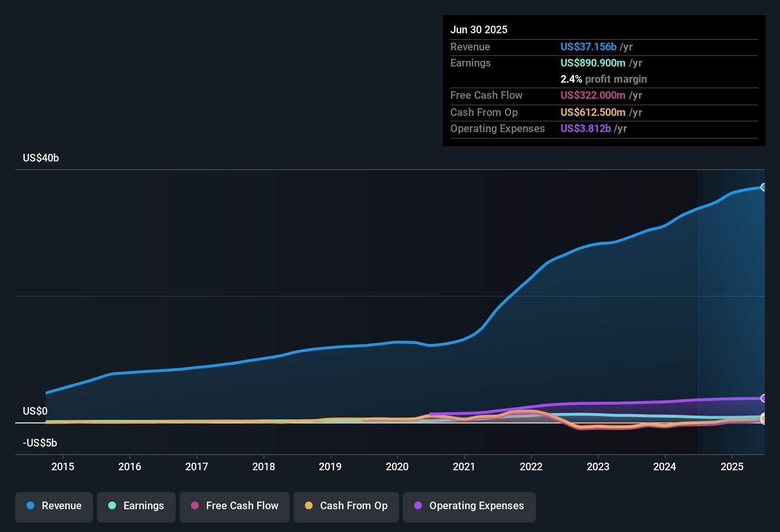
Task: Click the 2023 x-axis label
Action: [x=598, y=466]
